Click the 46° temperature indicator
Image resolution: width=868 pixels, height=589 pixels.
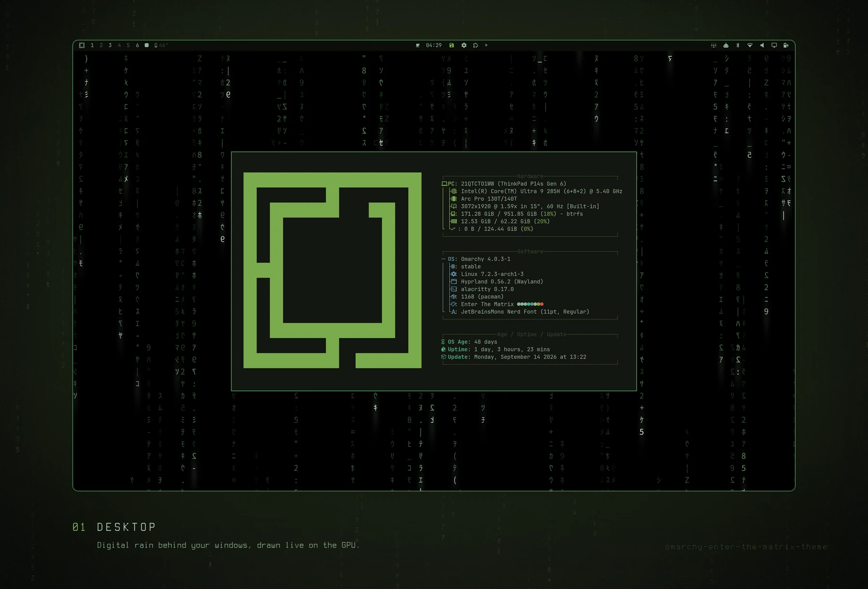pos(161,45)
